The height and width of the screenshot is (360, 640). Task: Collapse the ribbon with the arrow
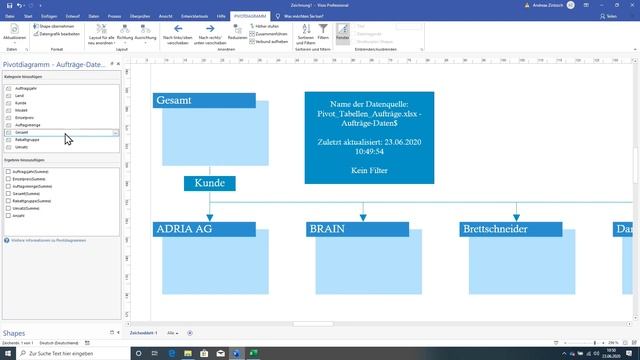pos(635,49)
